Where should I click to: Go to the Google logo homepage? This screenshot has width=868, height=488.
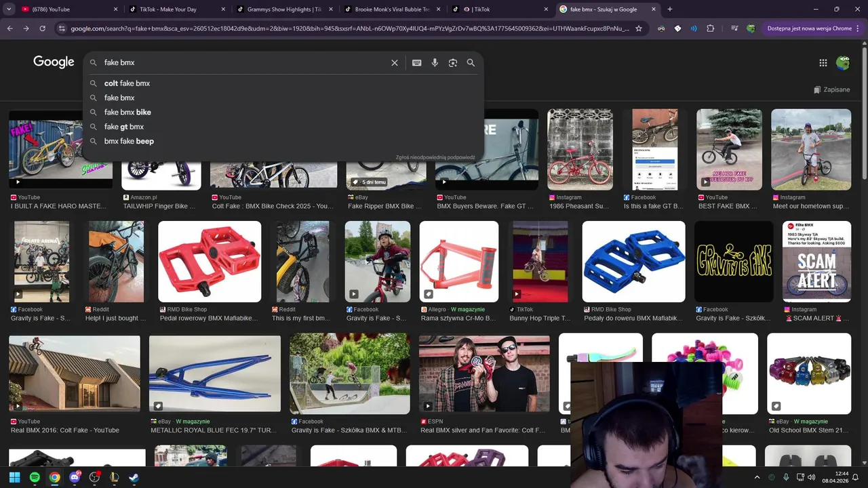click(x=54, y=62)
